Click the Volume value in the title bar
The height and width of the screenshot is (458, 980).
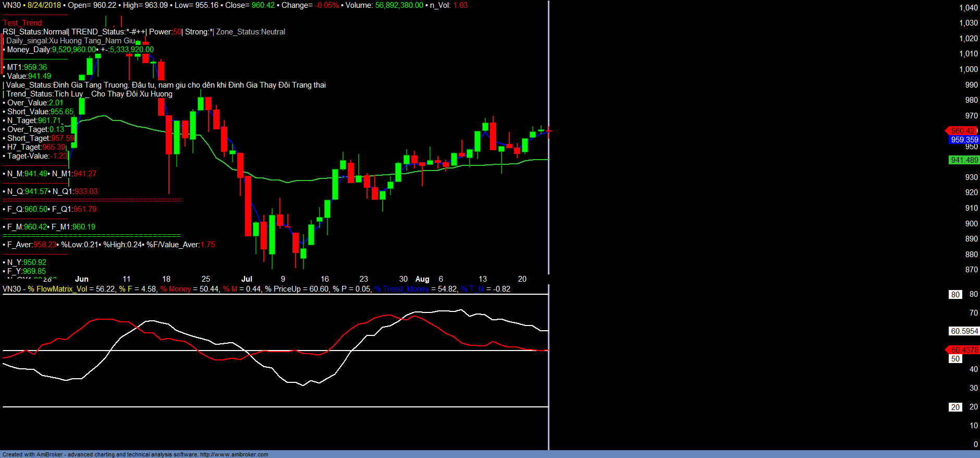coord(399,5)
